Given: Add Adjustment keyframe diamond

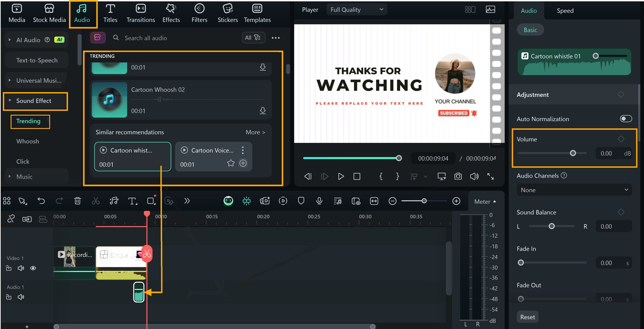Looking at the screenshot, I should pos(621,94).
